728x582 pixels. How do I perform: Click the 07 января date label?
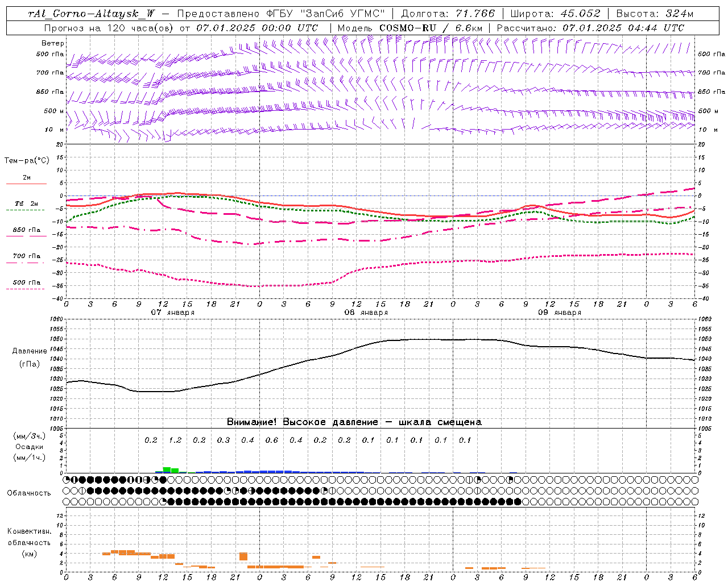click(x=172, y=312)
